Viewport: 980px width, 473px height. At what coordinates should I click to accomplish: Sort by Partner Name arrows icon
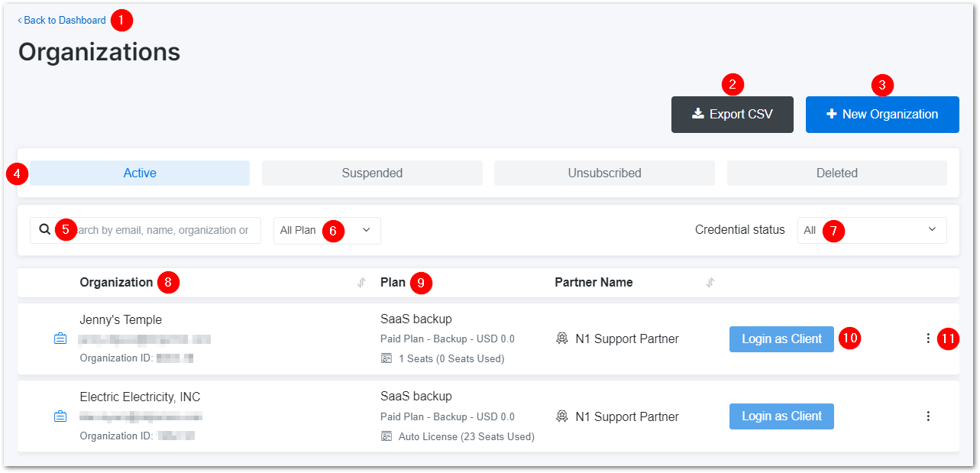click(710, 283)
